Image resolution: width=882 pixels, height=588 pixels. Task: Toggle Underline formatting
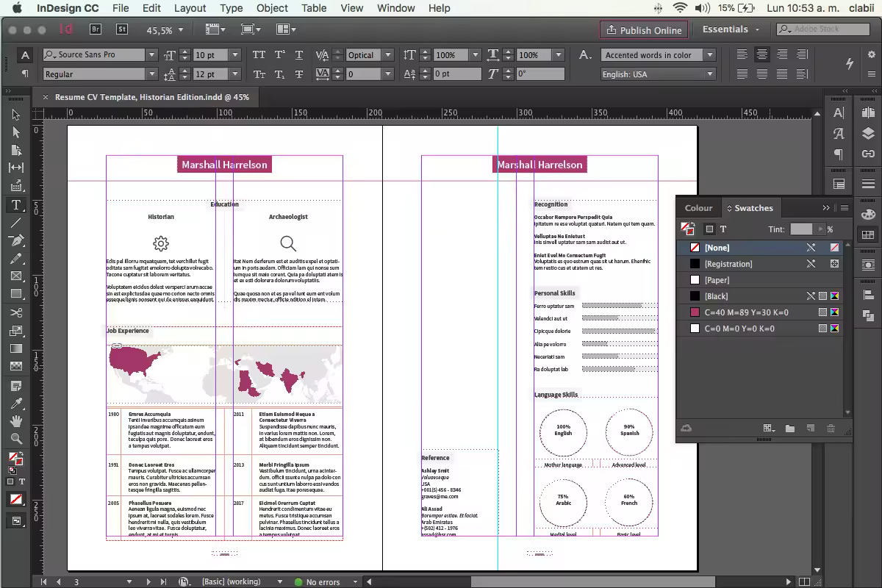coord(299,55)
